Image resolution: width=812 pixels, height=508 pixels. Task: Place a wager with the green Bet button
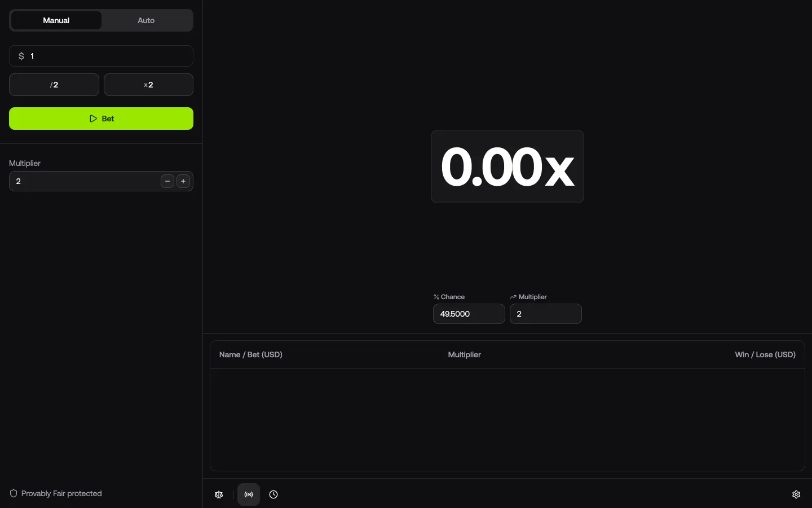[x=101, y=119]
